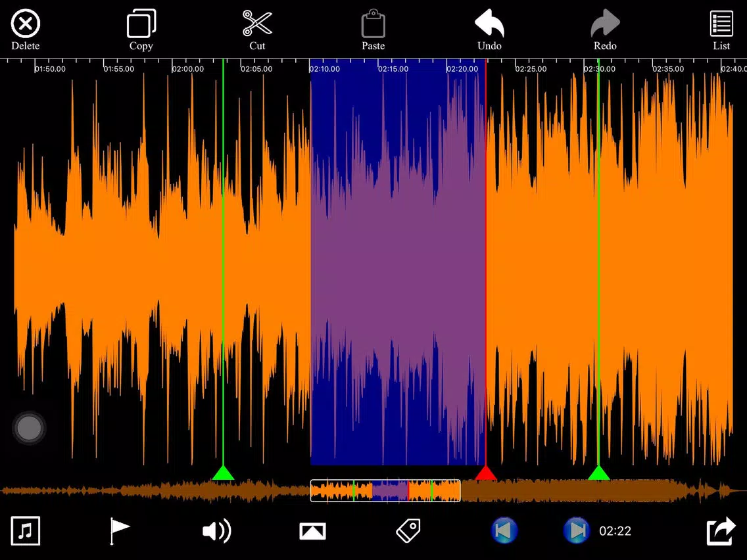Open the share/export arrow icon
747x560 pixels.
[721, 530]
